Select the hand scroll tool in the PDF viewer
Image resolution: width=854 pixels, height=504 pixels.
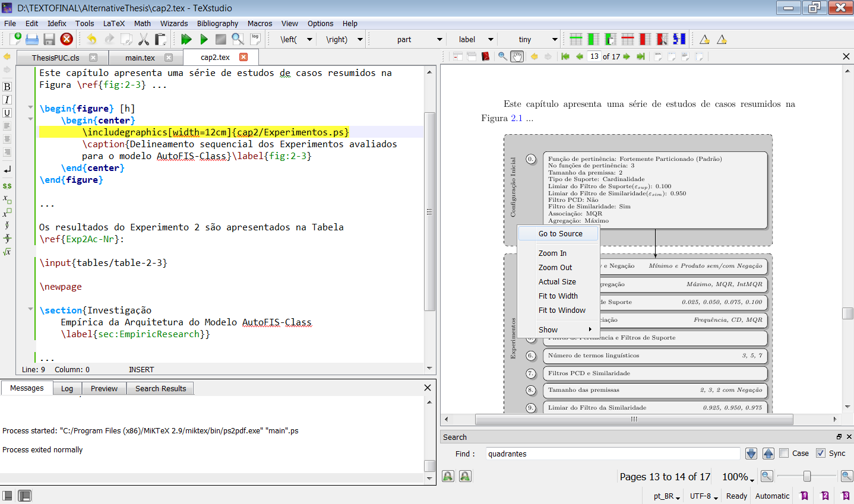click(517, 56)
